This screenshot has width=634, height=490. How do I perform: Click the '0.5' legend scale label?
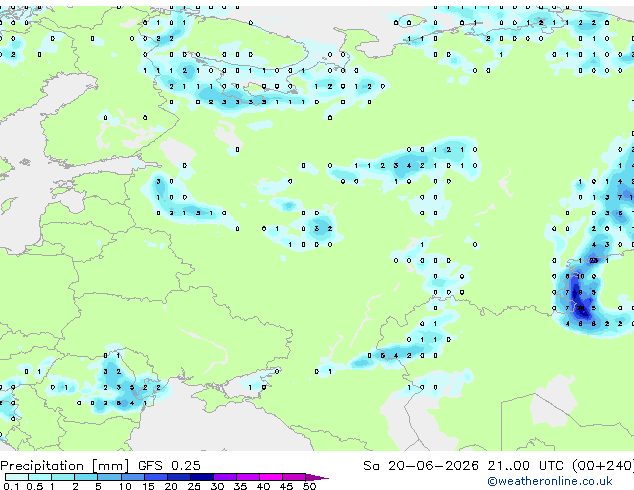pos(34,486)
